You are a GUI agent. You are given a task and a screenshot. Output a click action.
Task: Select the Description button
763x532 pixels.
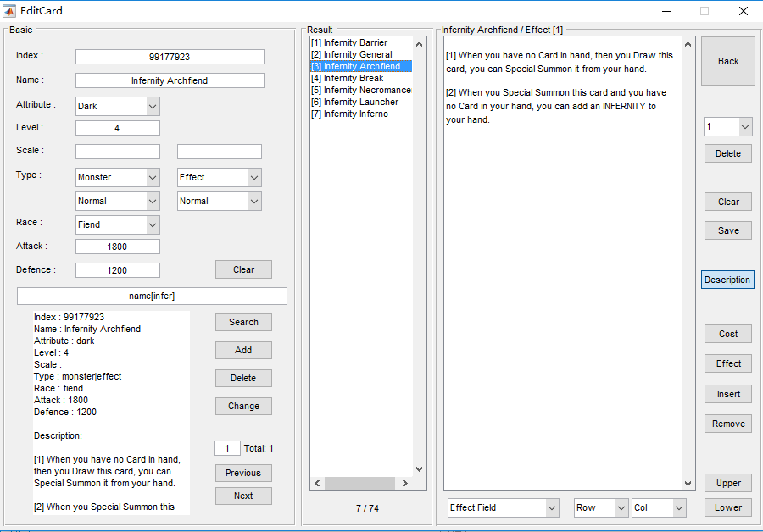click(x=727, y=280)
